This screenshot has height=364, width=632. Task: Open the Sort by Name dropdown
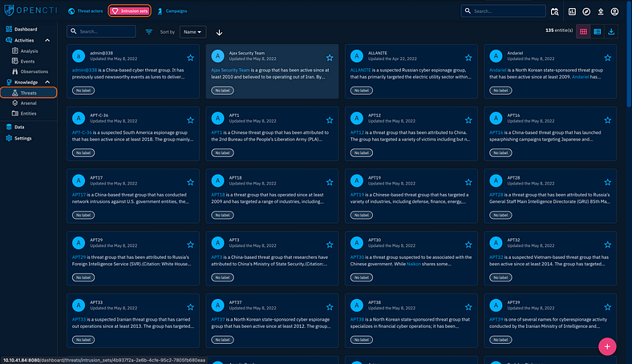pyautogui.click(x=192, y=32)
